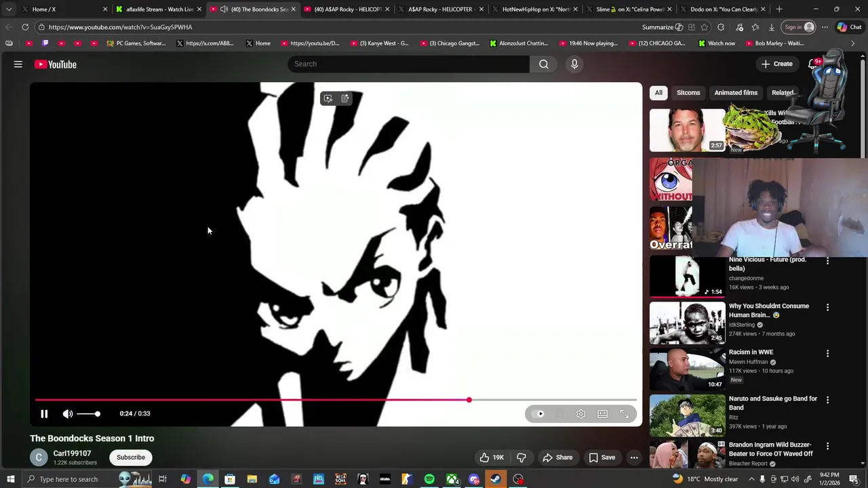
Task: Click inside the YouTube search field
Action: (409, 64)
